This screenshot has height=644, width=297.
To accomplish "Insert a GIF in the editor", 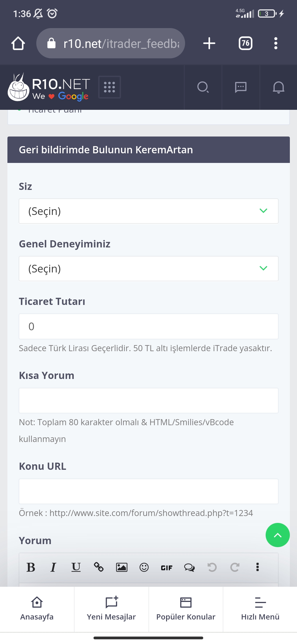I will (x=167, y=567).
